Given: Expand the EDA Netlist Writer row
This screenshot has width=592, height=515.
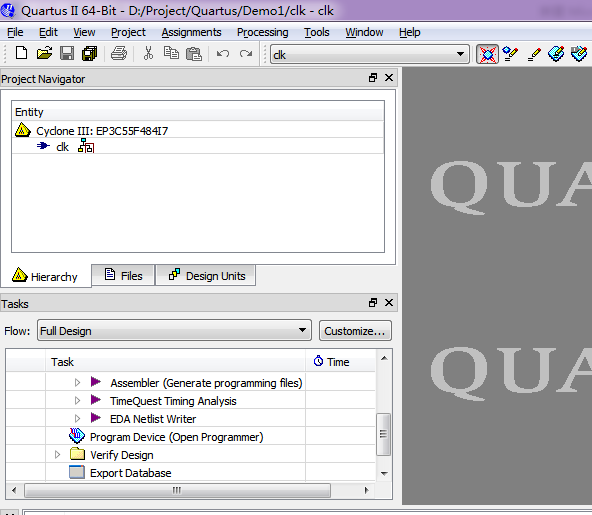Looking at the screenshot, I should click(x=77, y=418).
